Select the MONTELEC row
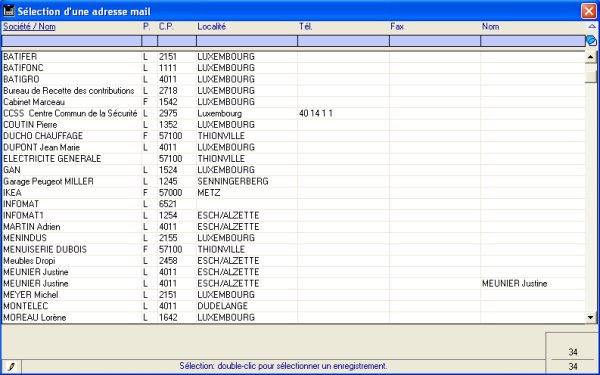600x375 pixels. [293, 306]
